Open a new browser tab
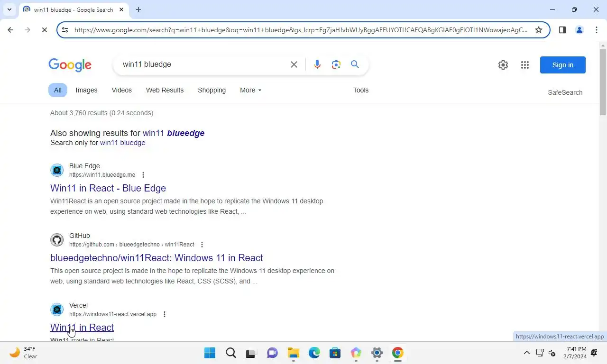 138,9
